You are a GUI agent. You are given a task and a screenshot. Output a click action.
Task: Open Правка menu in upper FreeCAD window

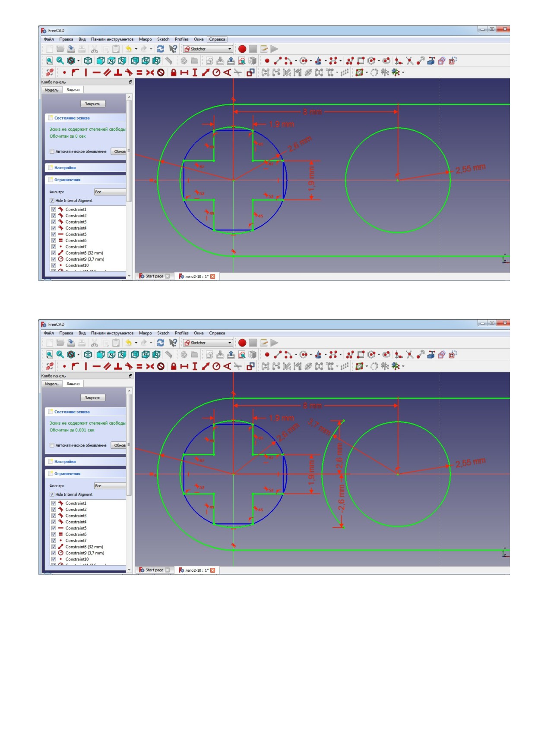pyautogui.click(x=66, y=39)
